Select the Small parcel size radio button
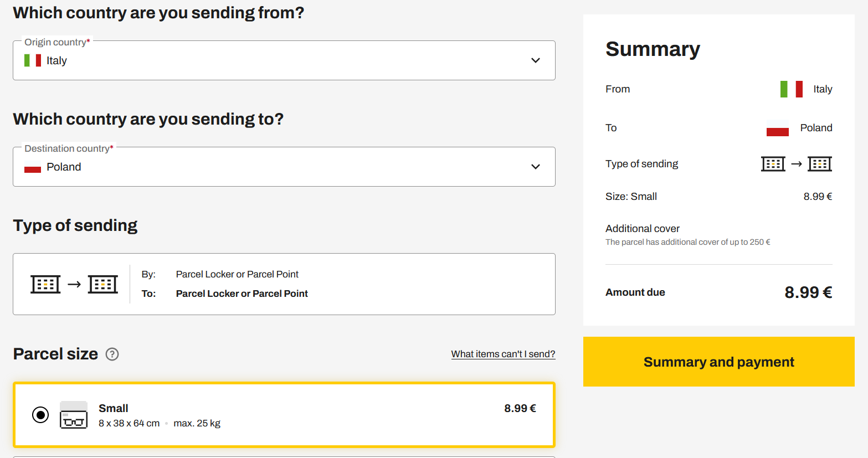The image size is (868, 458). point(40,415)
